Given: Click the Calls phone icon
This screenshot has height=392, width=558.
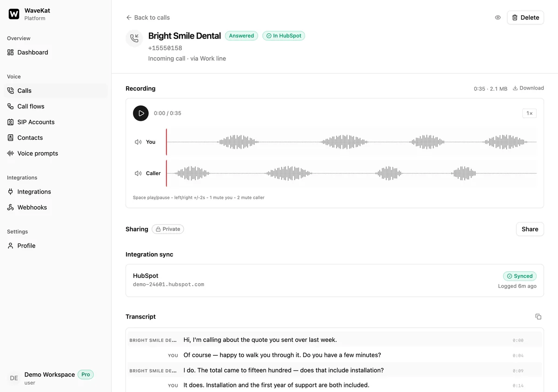Looking at the screenshot, I should pyautogui.click(x=11, y=91).
